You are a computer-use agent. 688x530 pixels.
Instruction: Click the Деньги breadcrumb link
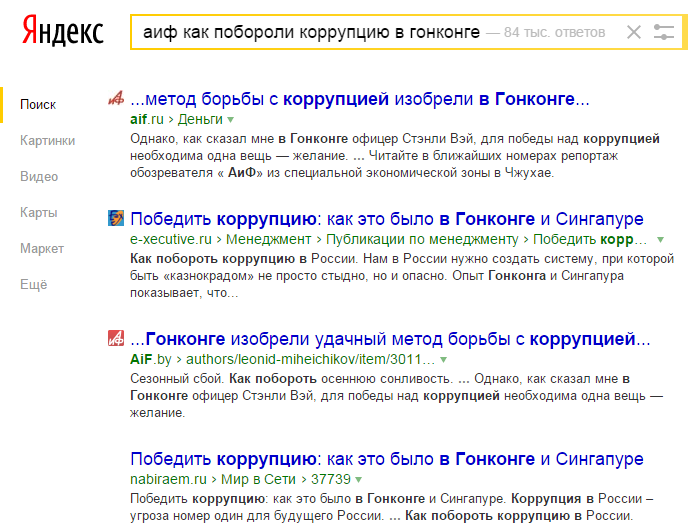(x=200, y=119)
